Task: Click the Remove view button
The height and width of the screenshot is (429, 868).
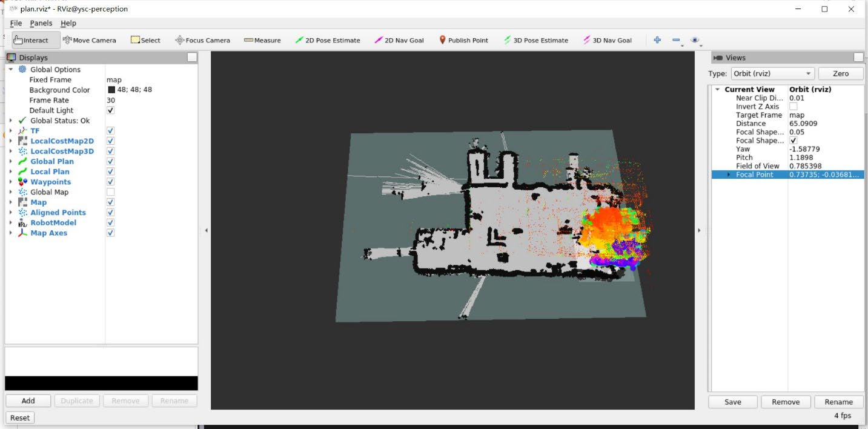Action: click(786, 402)
